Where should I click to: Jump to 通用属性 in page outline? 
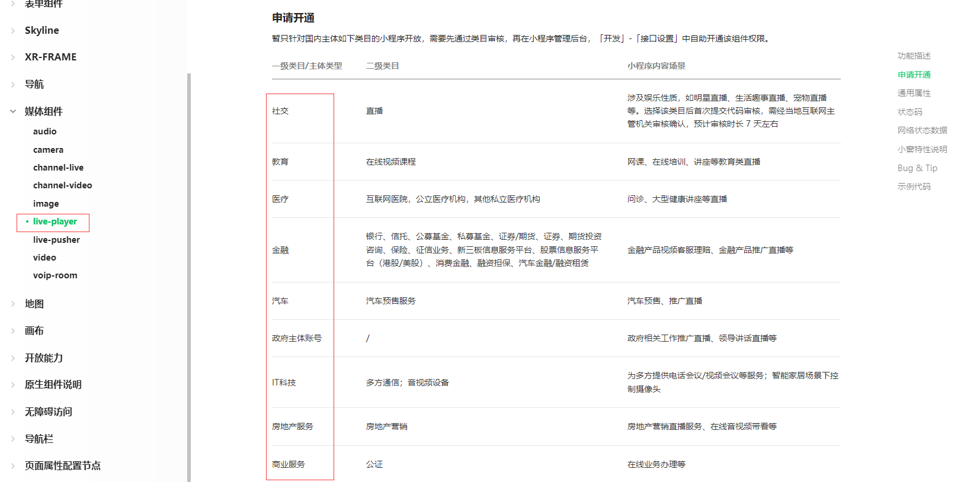pyautogui.click(x=914, y=93)
